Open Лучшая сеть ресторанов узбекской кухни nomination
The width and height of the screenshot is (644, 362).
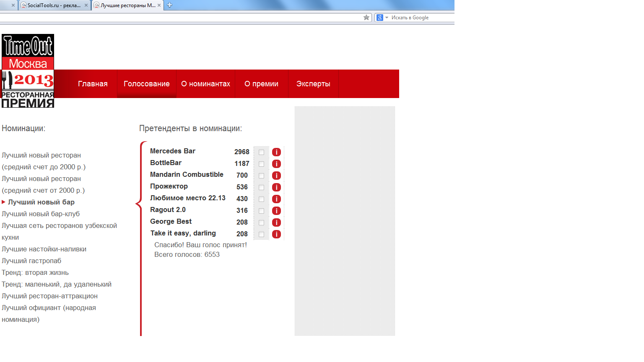(x=59, y=231)
